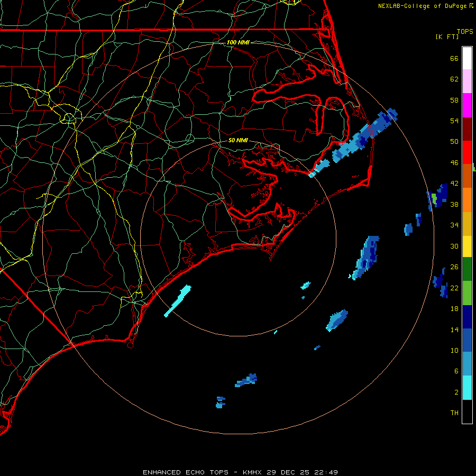476x476 pixels.
Task: Click the legend value "66"
Action: [x=454, y=58]
